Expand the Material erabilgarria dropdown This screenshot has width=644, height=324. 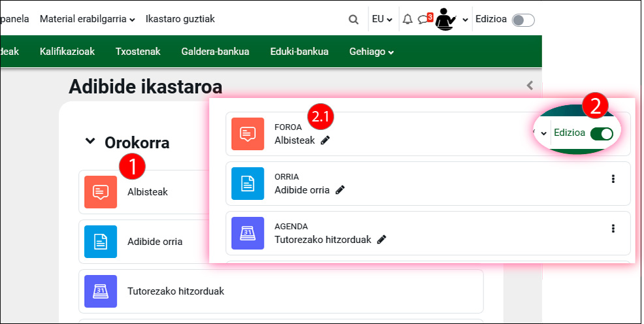pos(87,20)
